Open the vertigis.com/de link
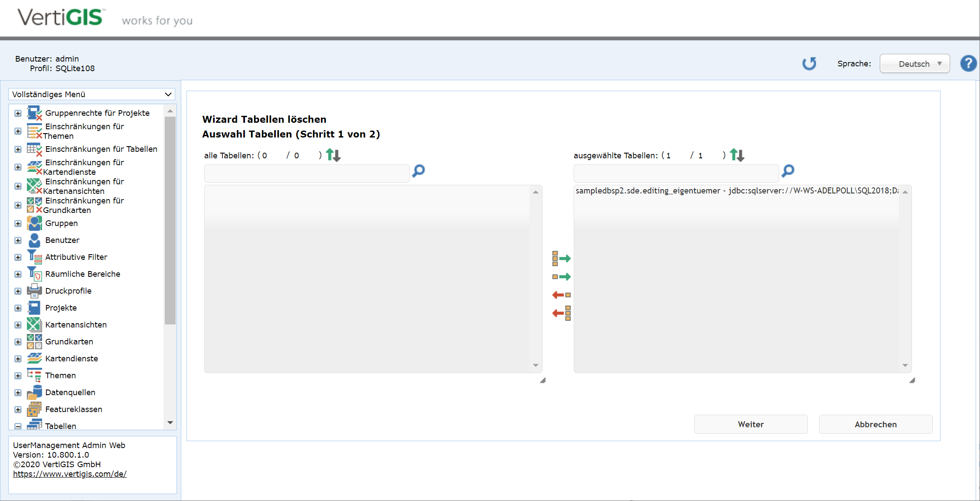Viewport: 980px width, 501px height. (70, 474)
